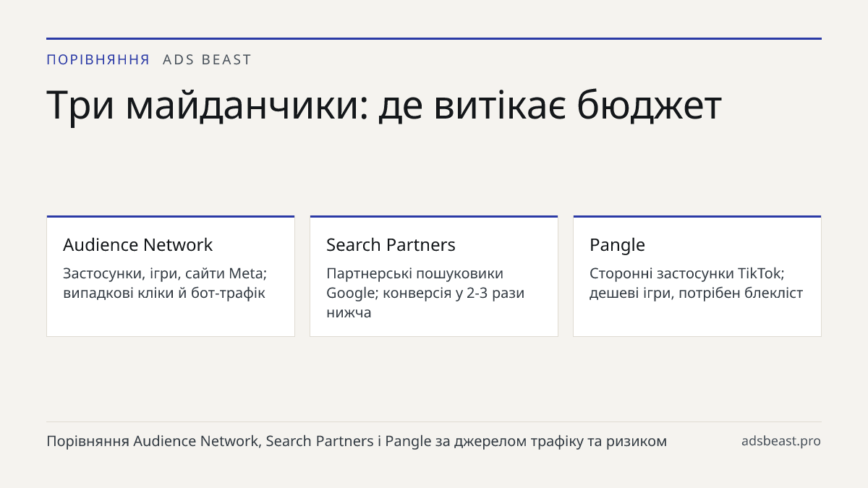
Task: Click description 'Партнерські пошуковики Google'
Action: click(425, 293)
